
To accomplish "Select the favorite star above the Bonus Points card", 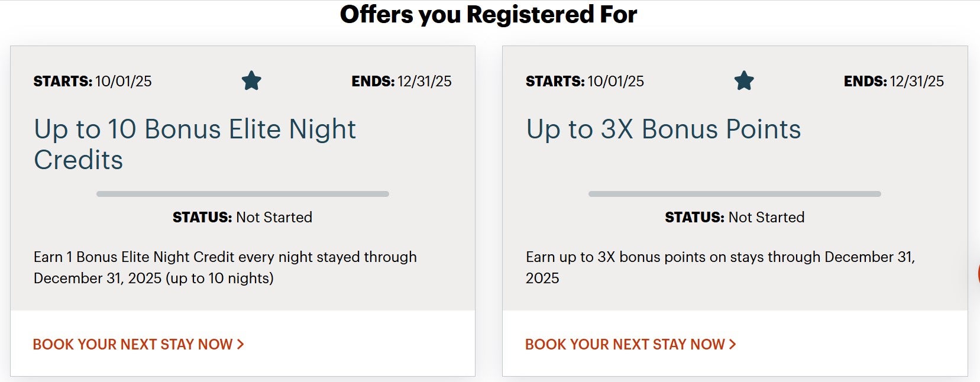I will pos(745,81).
